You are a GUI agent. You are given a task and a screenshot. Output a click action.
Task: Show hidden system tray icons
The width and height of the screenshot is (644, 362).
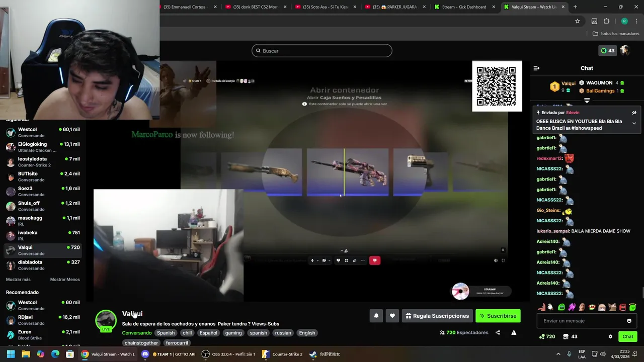point(558,354)
